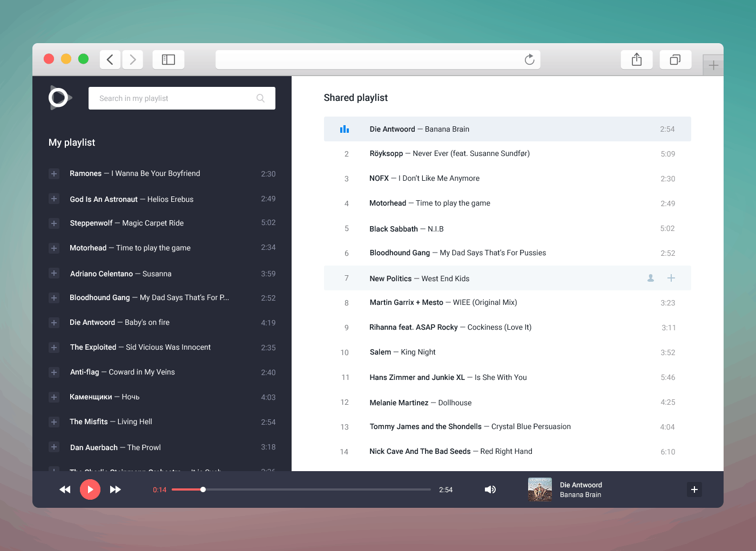
Task: Add Ramones song with its plus icon
Action: (53, 174)
